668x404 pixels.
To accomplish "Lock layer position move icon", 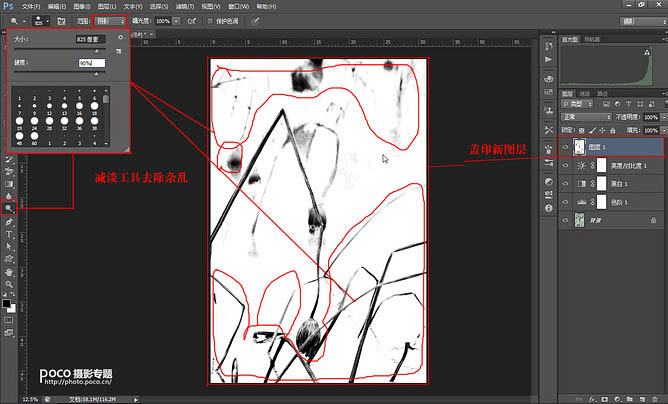I will [x=602, y=130].
